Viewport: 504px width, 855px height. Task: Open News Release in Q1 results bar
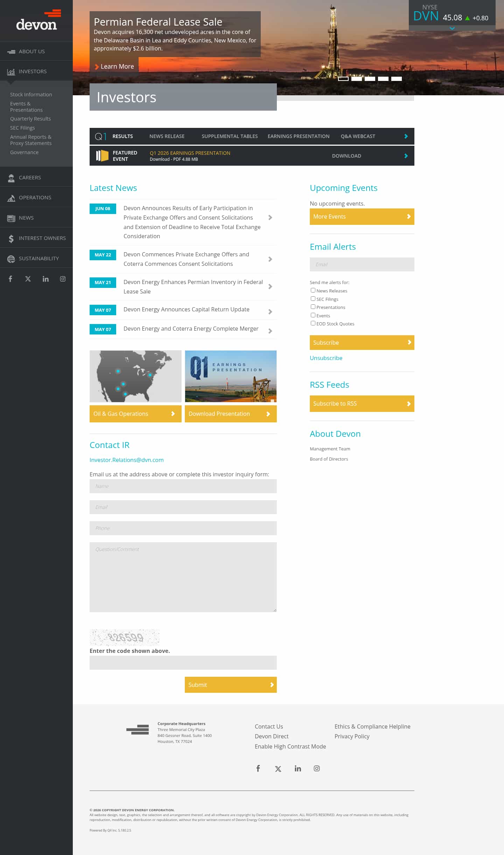point(167,136)
